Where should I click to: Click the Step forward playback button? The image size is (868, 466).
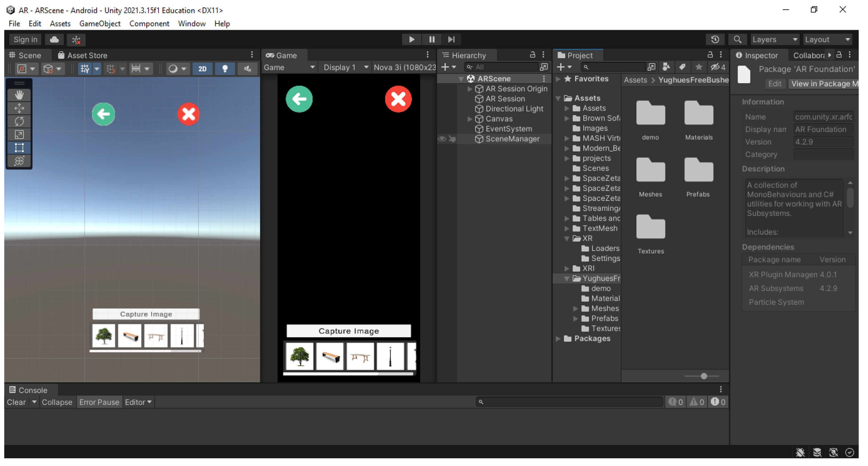451,39
